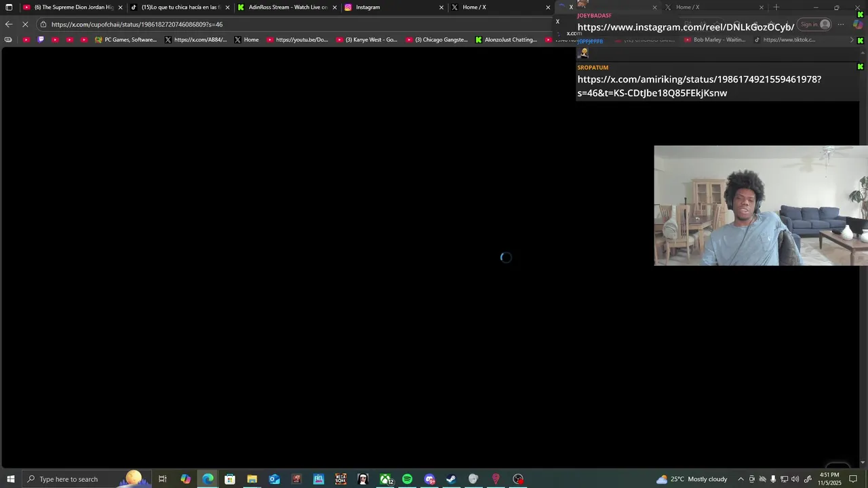
Task: Go back to the previous page
Action: click(9, 24)
